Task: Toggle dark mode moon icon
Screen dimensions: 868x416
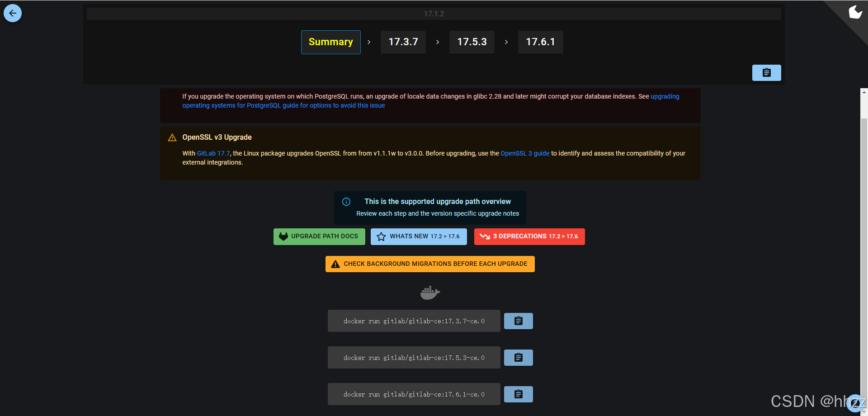Action: (855, 12)
